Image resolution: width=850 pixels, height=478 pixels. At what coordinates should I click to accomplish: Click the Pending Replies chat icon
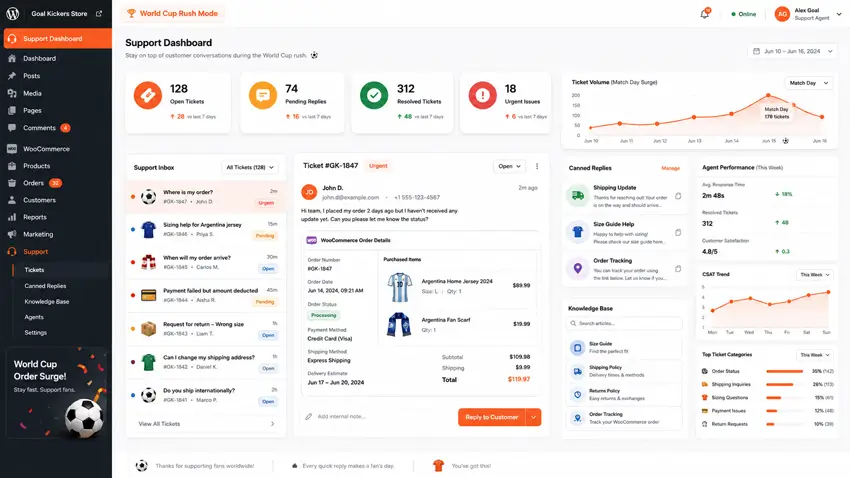(263, 95)
